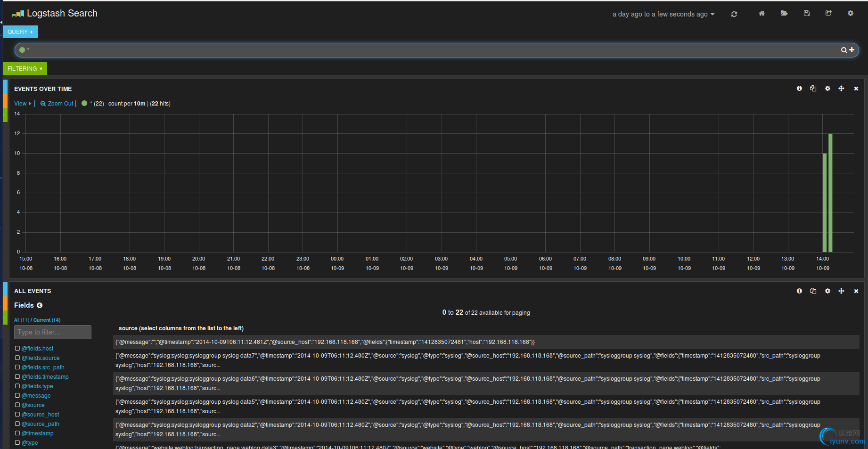Click the green legend dot in histogram
This screenshot has height=449, width=868.
(x=84, y=103)
